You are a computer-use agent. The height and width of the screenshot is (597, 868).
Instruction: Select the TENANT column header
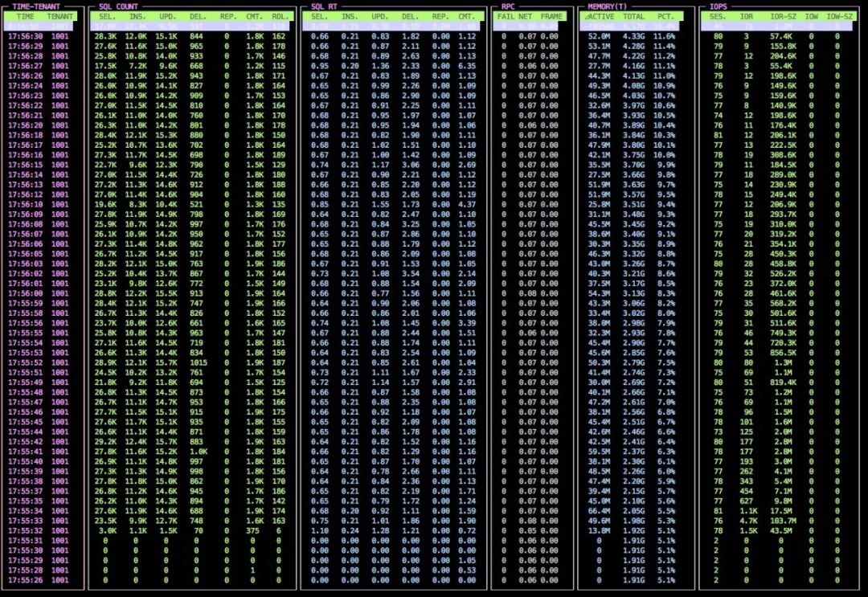coord(60,17)
